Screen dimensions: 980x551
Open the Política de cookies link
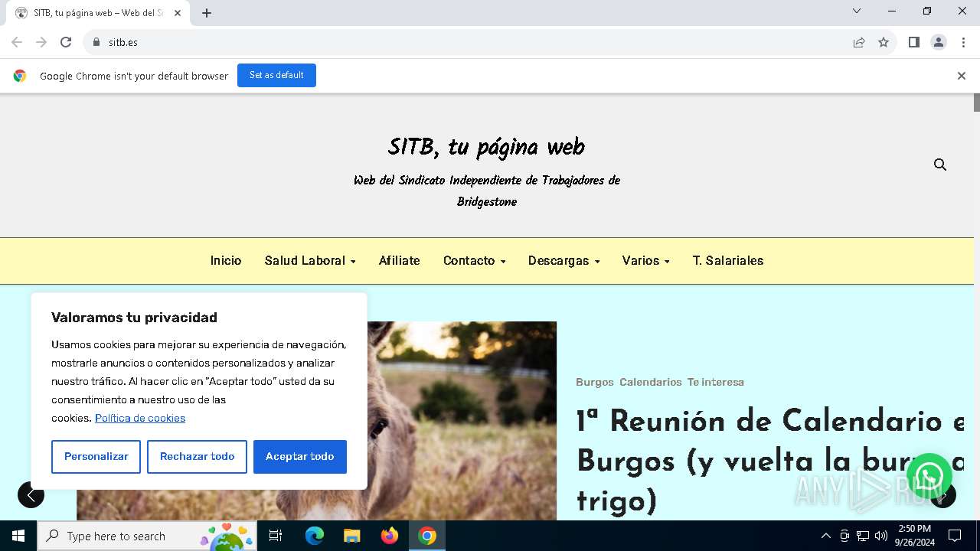click(x=140, y=418)
